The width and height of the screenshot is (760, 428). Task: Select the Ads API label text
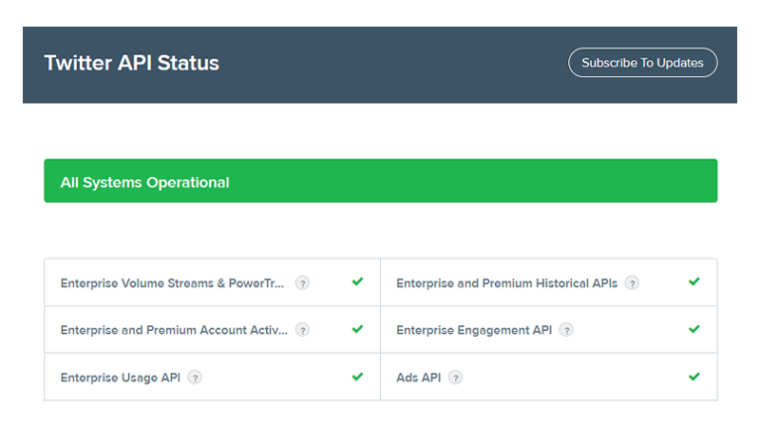pyautogui.click(x=419, y=378)
